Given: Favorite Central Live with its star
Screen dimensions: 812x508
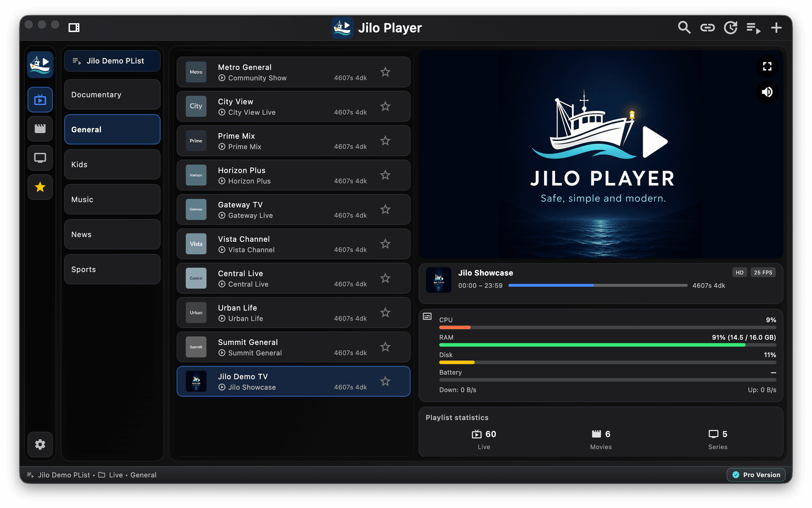Looking at the screenshot, I should pos(385,278).
